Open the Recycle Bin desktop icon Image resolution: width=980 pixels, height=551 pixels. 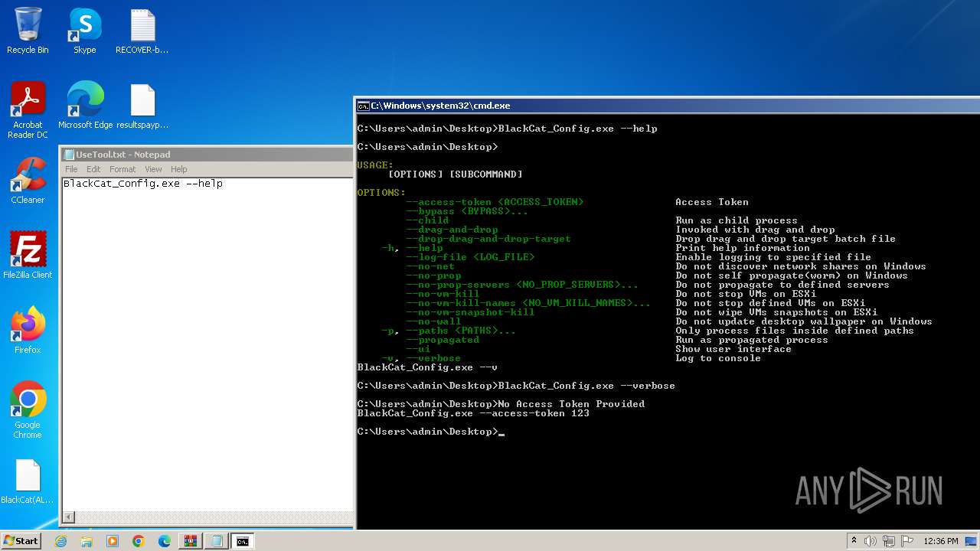click(x=28, y=31)
